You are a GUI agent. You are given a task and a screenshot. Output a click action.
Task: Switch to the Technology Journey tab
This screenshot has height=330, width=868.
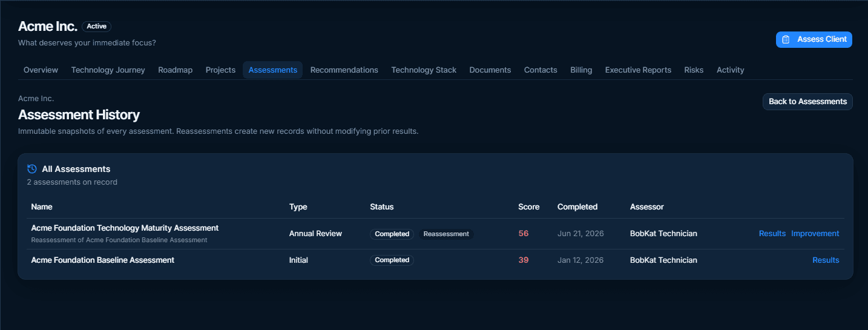[108, 70]
